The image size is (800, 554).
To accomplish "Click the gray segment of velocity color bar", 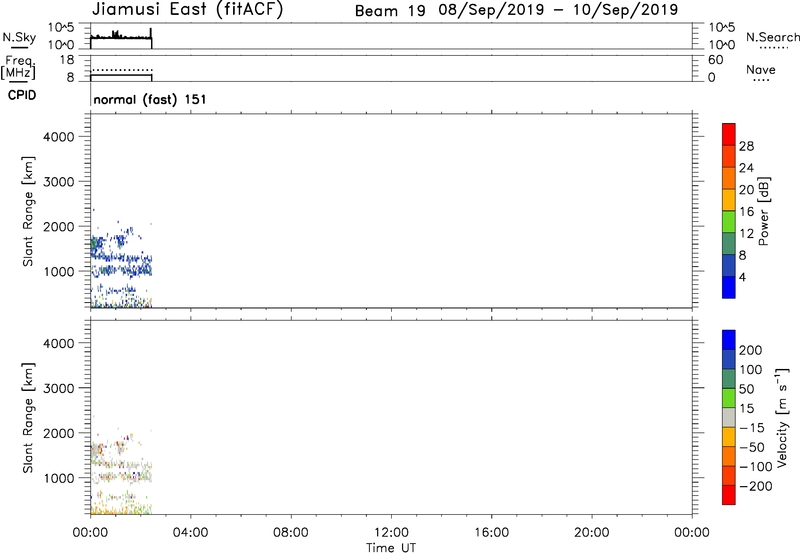I will coord(729,417).
